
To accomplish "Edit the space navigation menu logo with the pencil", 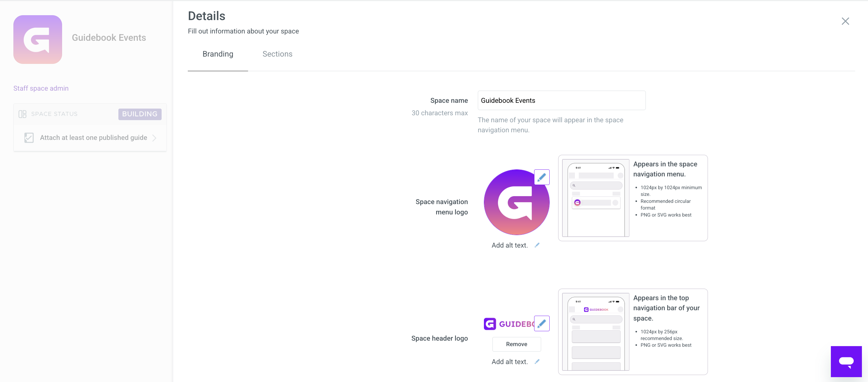I will pos(541,177).
